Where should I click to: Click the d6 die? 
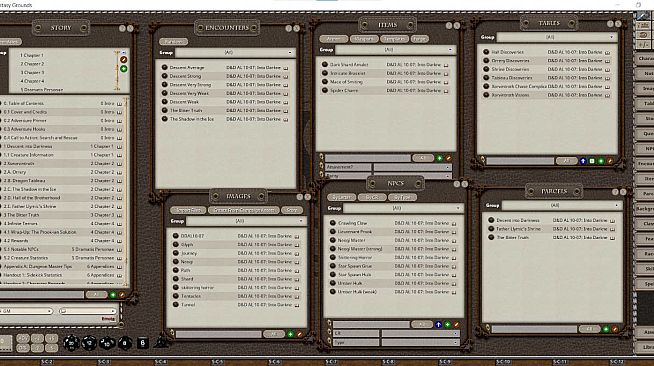coord(143,342)
